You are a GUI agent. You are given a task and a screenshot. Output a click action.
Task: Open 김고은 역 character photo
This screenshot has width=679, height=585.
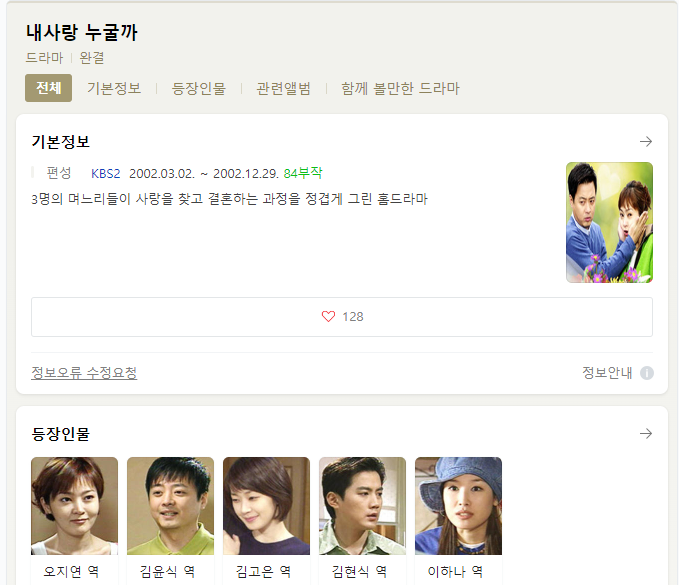pyautogui.click(x=266, y=506)
